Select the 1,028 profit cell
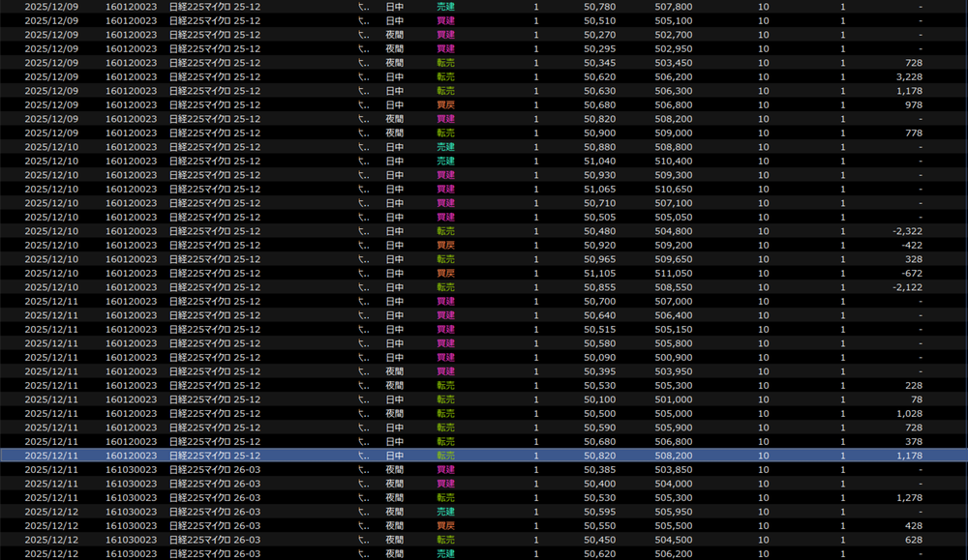968x560 pixels. tap(908, 414)
